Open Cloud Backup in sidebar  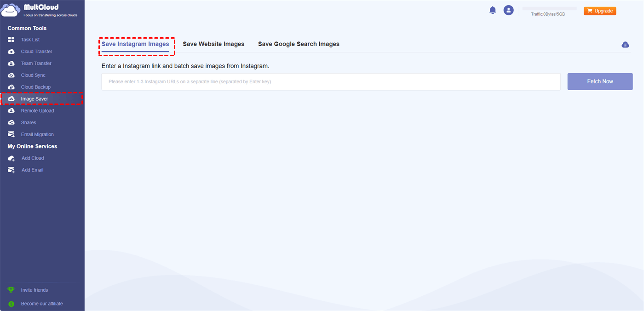[x=36, y=87]
